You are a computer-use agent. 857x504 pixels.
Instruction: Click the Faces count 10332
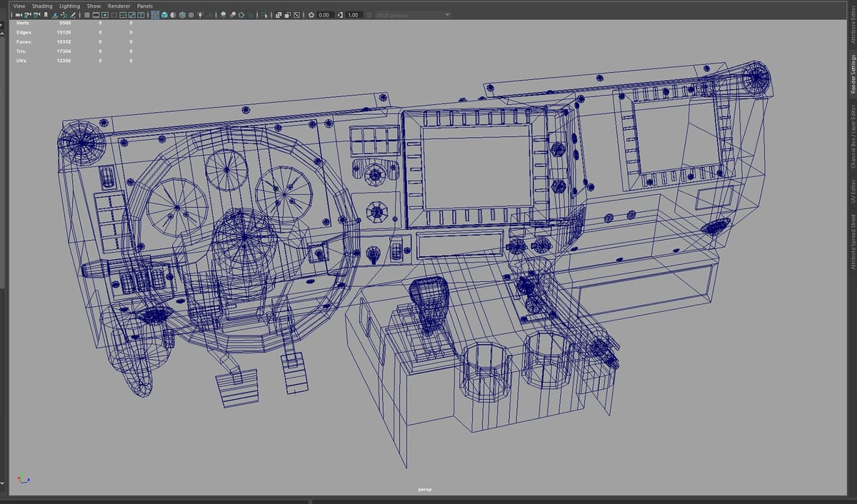coord(64,41)
